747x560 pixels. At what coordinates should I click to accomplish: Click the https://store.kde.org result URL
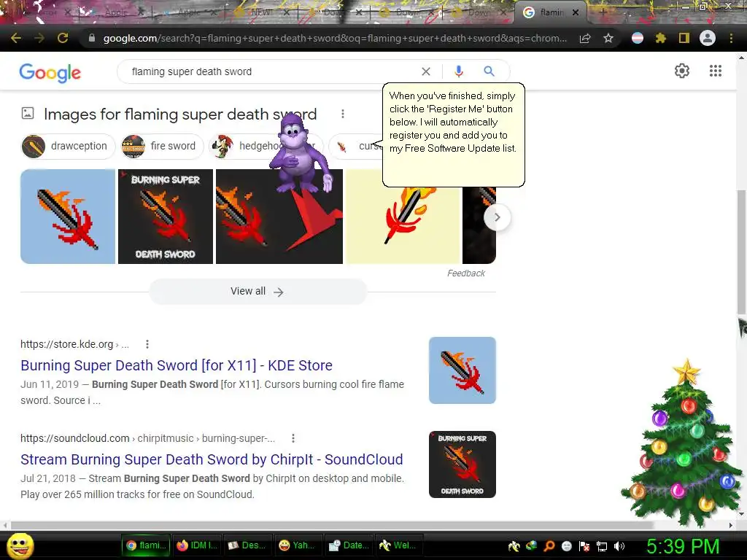(66, 344)
